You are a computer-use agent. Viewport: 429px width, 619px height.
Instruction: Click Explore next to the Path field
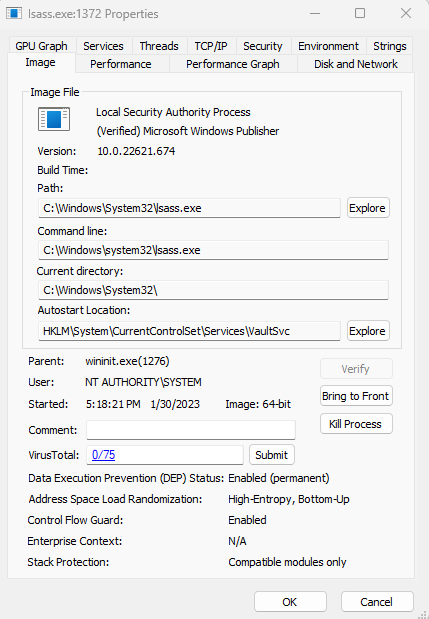pyautogui.click(x=367, y=208)
